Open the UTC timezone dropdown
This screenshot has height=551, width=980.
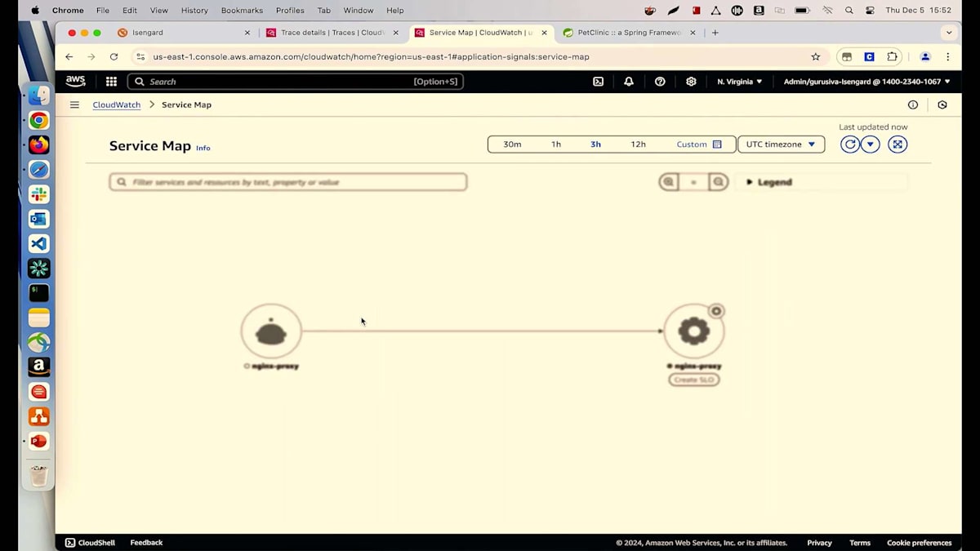(x=781, y=144)
